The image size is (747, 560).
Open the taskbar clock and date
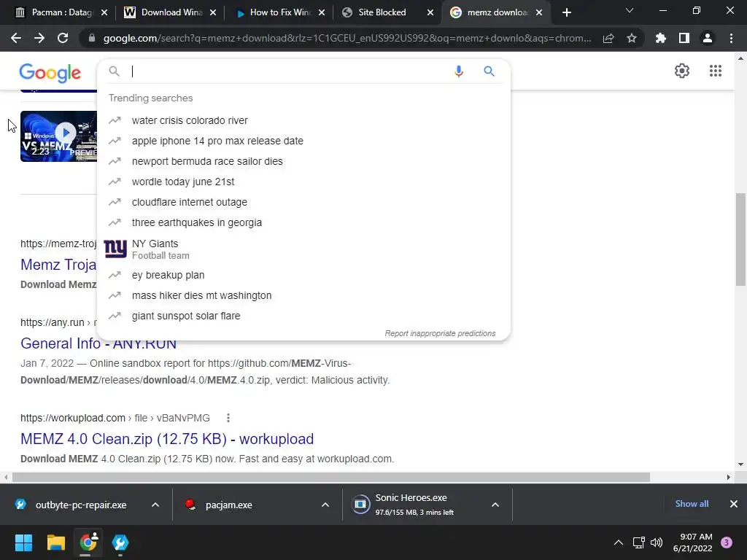(x=693, y=542)
